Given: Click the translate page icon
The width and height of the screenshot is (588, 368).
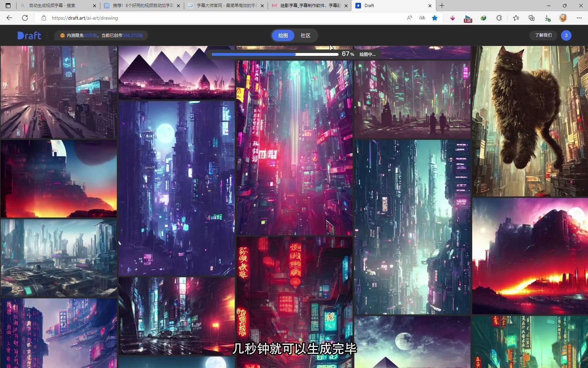Looking at the screenshot, I should point(422,18).
